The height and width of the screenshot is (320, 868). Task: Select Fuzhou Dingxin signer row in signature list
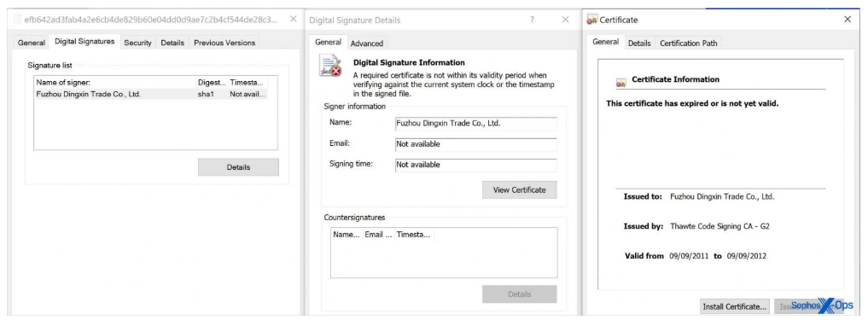pos(150,94)
